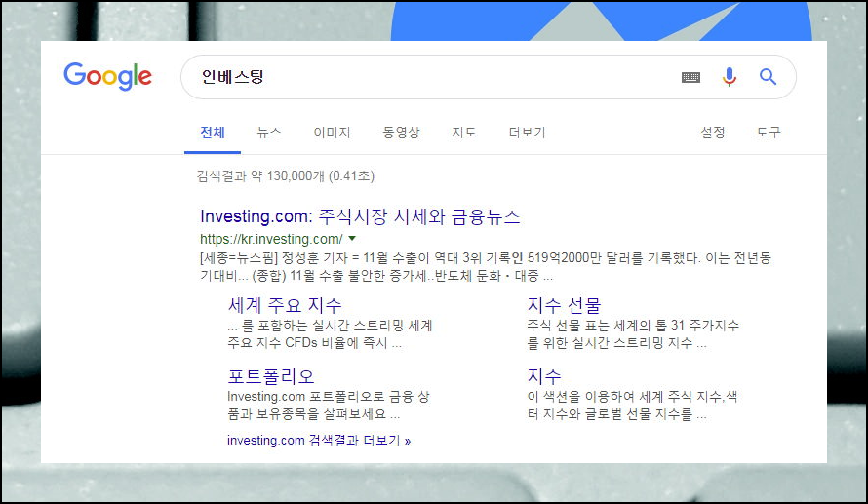
Task: Open the 지수 sitelink
Action: coord(544,376)
